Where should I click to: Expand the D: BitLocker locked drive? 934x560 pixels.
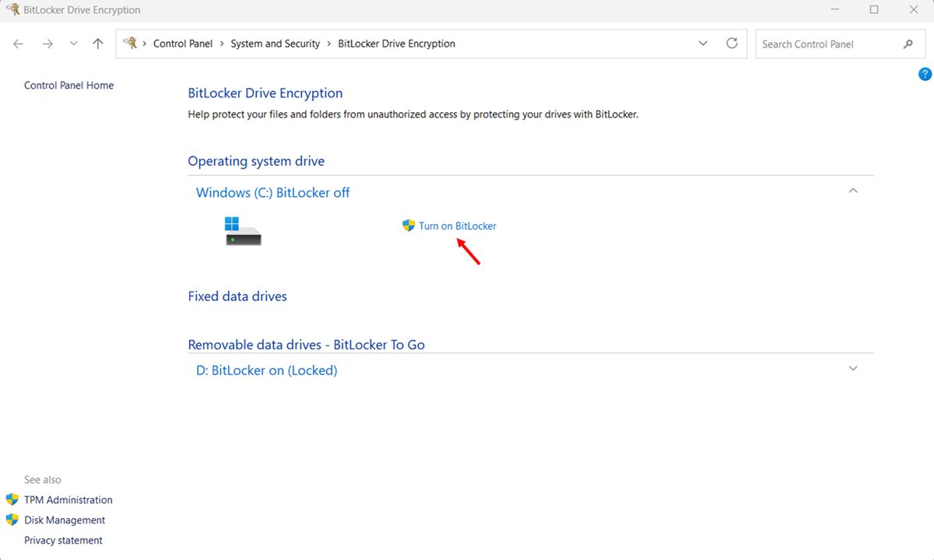click(x=853, y=369)
